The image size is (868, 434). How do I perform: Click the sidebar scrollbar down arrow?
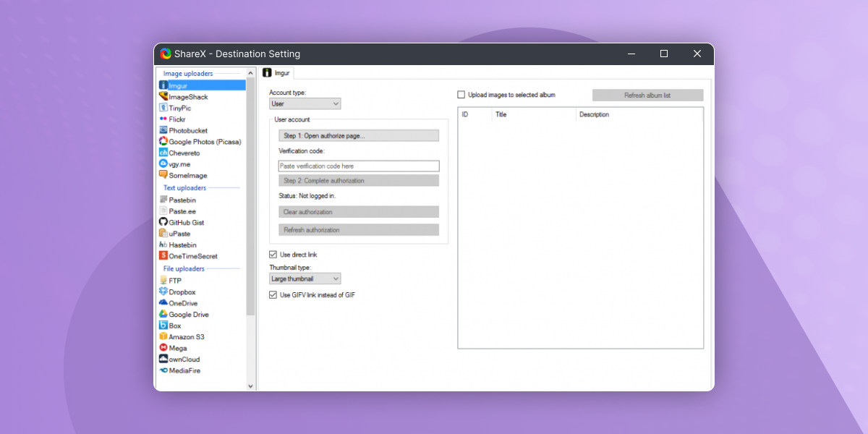point(251,386)
